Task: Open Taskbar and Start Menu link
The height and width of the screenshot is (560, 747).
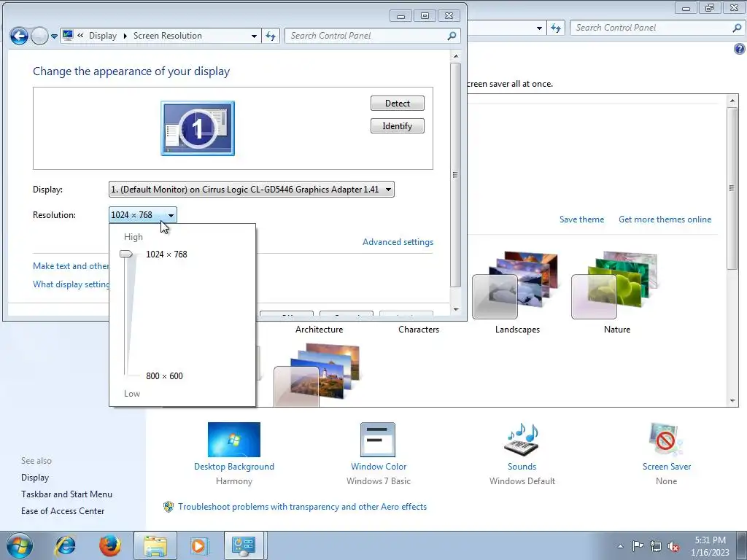Action: coord(66,494)
